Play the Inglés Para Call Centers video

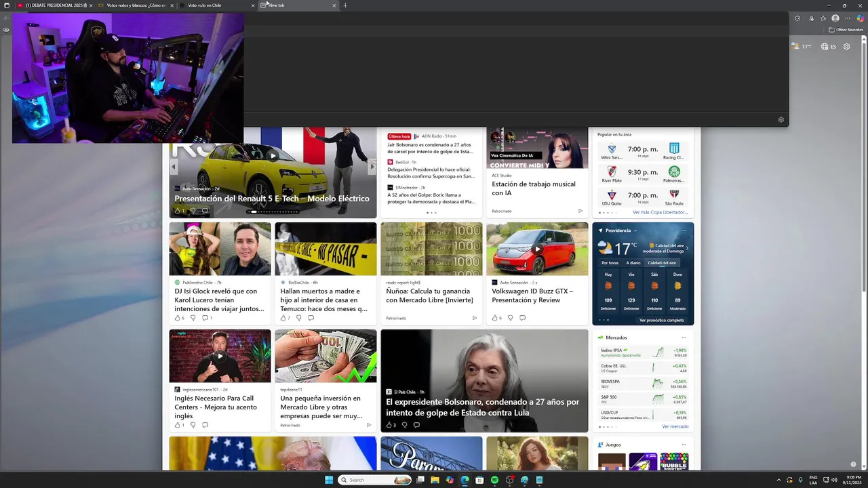click(220, 356)
